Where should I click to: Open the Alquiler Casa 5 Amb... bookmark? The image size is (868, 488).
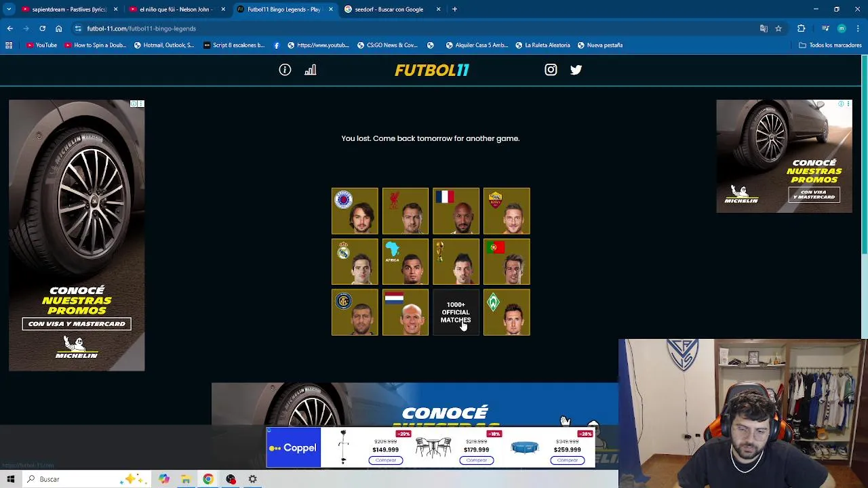pos(477,45)
